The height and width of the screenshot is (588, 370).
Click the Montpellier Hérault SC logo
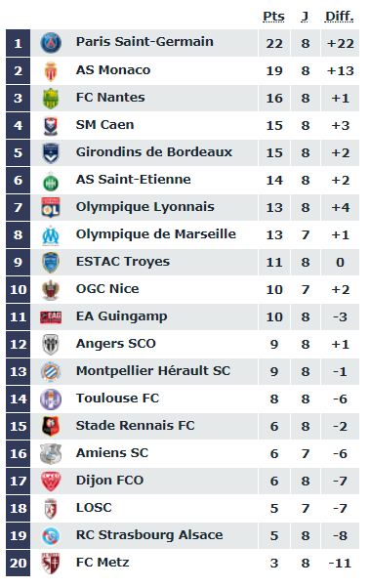[51, 371]
